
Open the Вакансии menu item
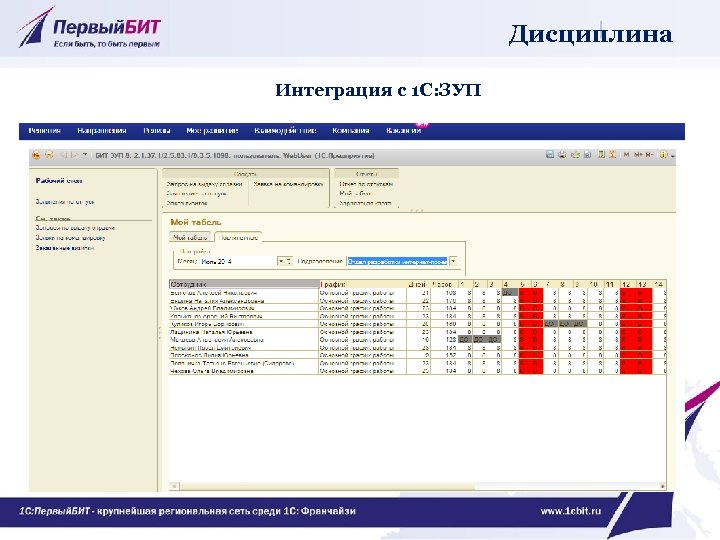point(404,131)
